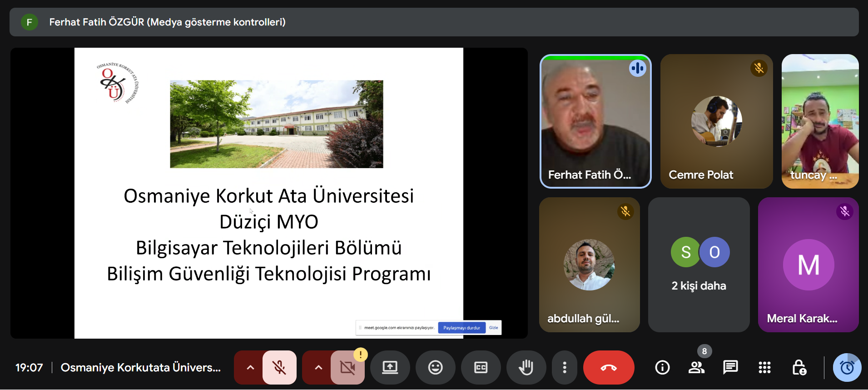The image size is (868, 390).
Task: Click muted mic icon on abdullah gül tile
Action: 625,211
